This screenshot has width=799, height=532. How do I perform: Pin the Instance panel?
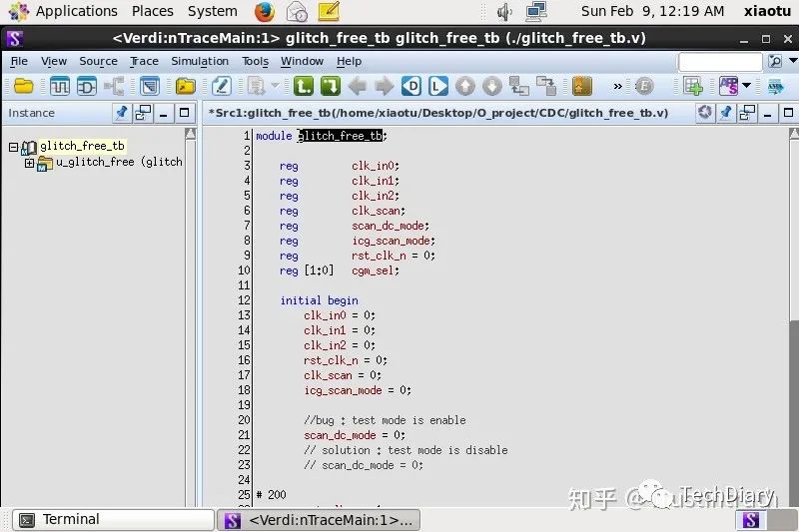click(121, 113)
